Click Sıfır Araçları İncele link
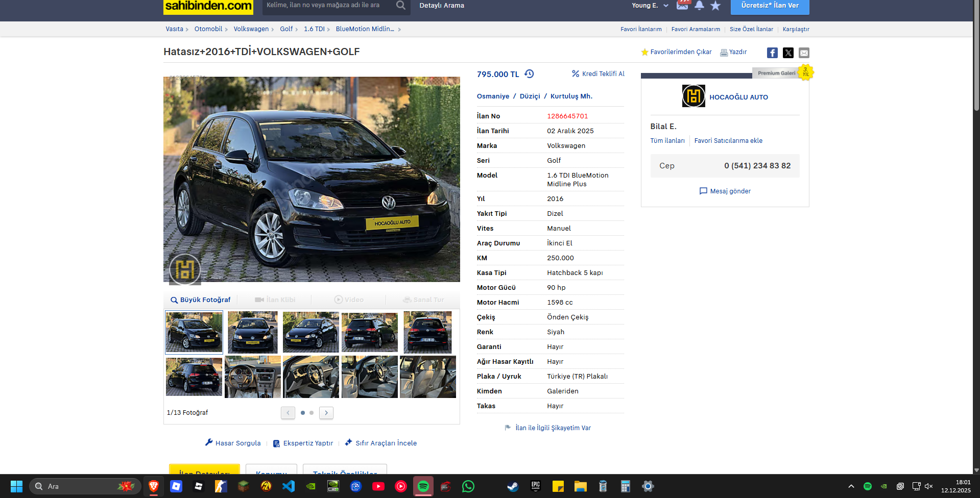This screenshot has width=980, height=498. (x=380, y=443)
